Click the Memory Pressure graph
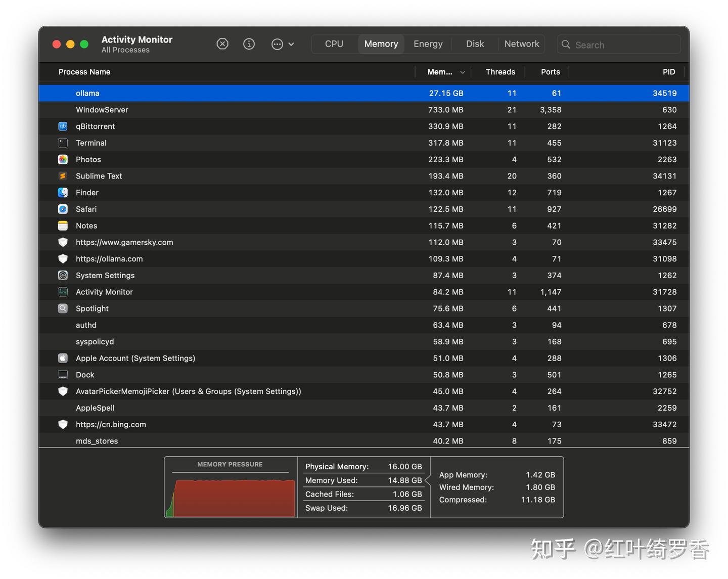The width and height of the screenshot is (728, 579). (x=231, y=487)
